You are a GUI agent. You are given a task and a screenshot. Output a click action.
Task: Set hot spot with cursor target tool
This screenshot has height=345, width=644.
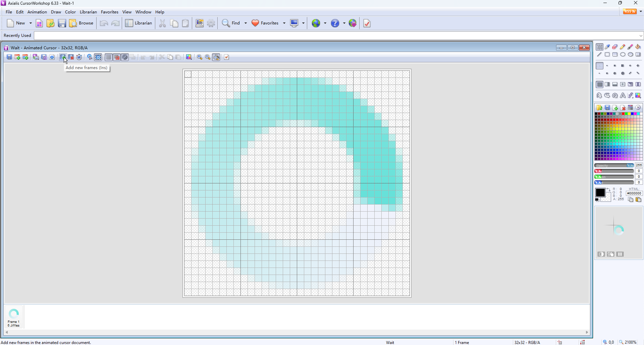click(x=90, y=57)
